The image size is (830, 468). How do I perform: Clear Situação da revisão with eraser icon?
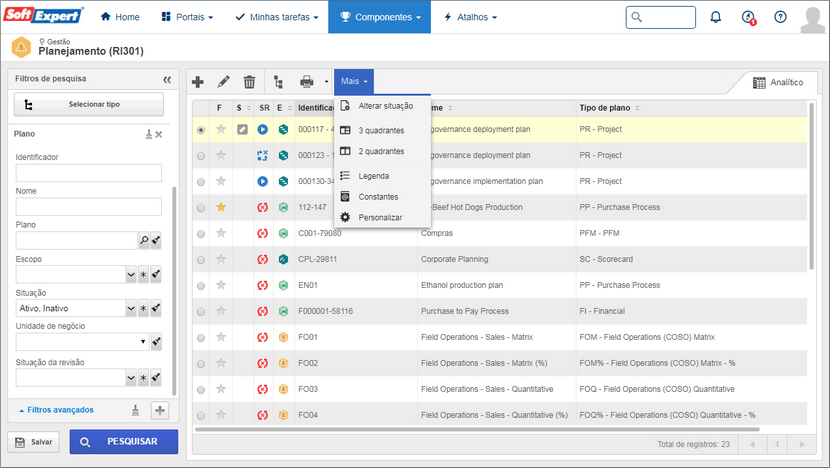click(x=156, y=378)
